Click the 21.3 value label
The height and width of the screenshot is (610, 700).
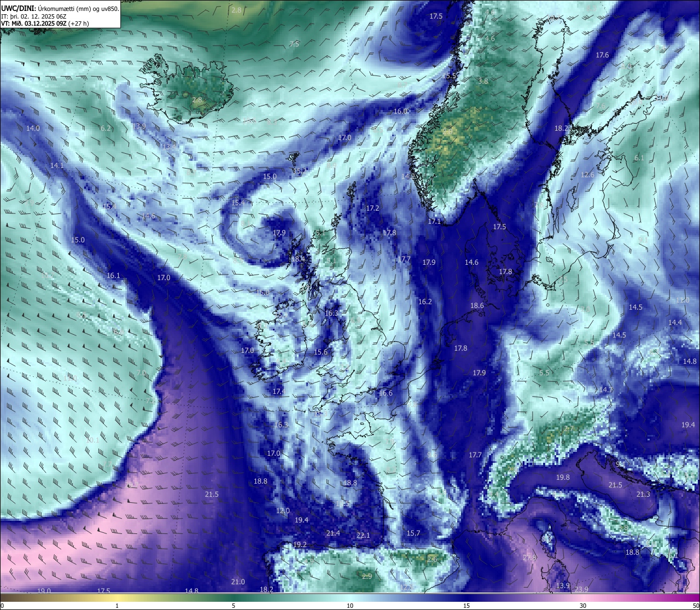tap(643, 495)
